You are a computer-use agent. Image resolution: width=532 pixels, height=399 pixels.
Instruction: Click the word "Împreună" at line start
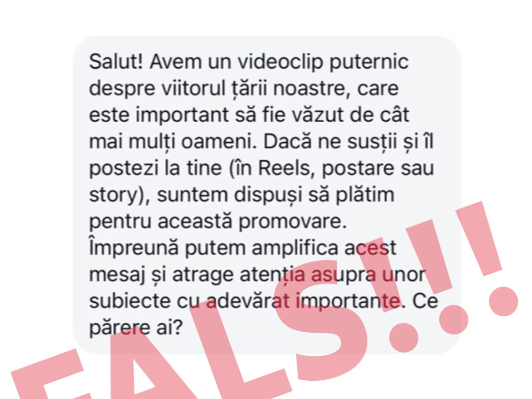[134, 248]
